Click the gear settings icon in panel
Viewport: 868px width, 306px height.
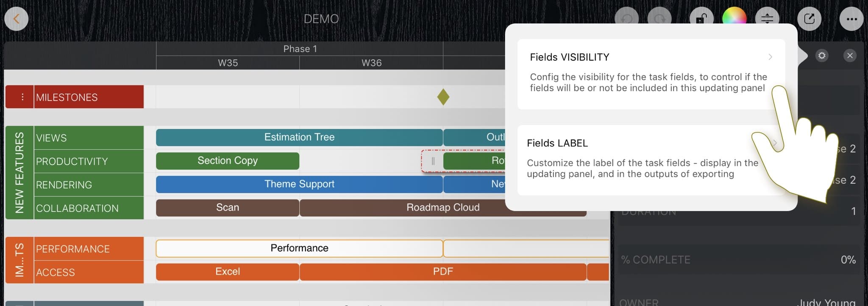point(822,56)
